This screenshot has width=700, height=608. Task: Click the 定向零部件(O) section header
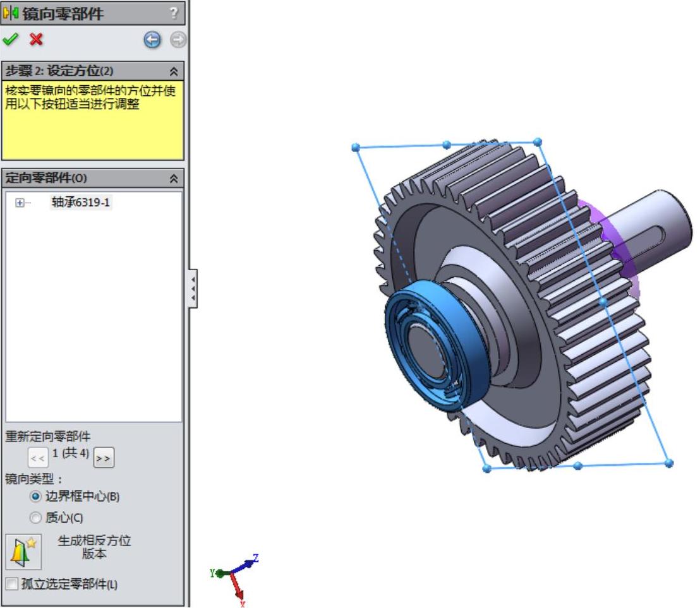93,179
